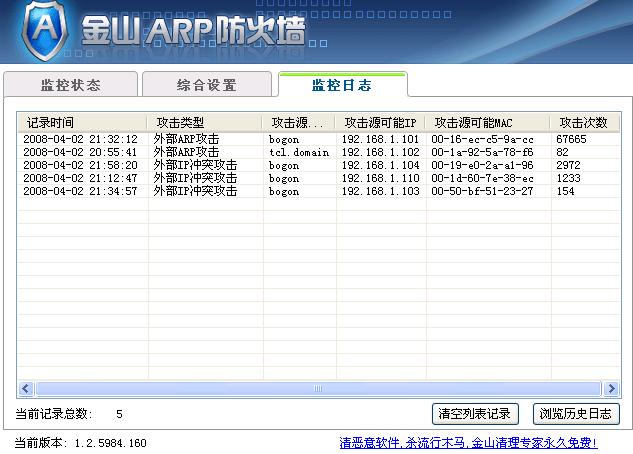Select the log row at 2008-04-02 21:34:57
633x454 pixels.
[x=319, y=191]
